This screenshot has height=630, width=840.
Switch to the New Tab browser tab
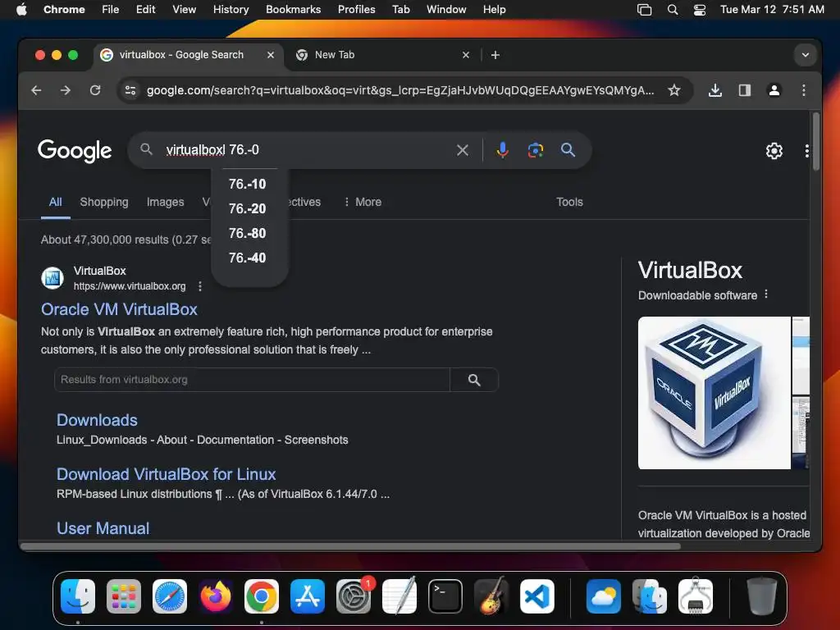(x=381, y=55)
